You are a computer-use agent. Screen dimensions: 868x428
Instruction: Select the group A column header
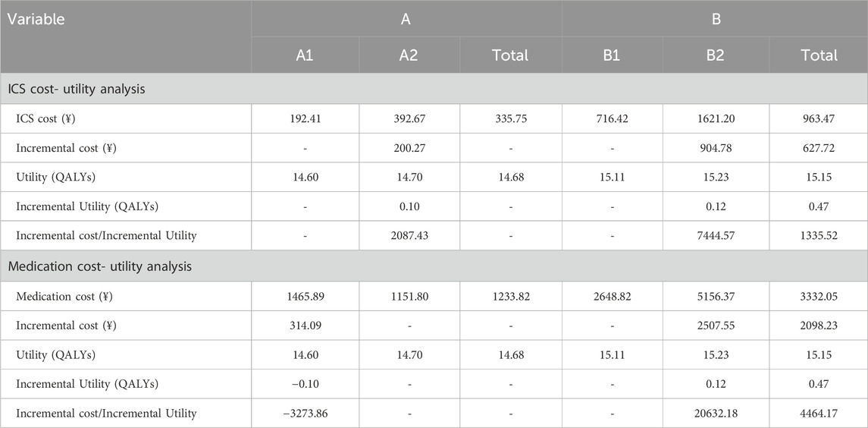click(406, 20)
